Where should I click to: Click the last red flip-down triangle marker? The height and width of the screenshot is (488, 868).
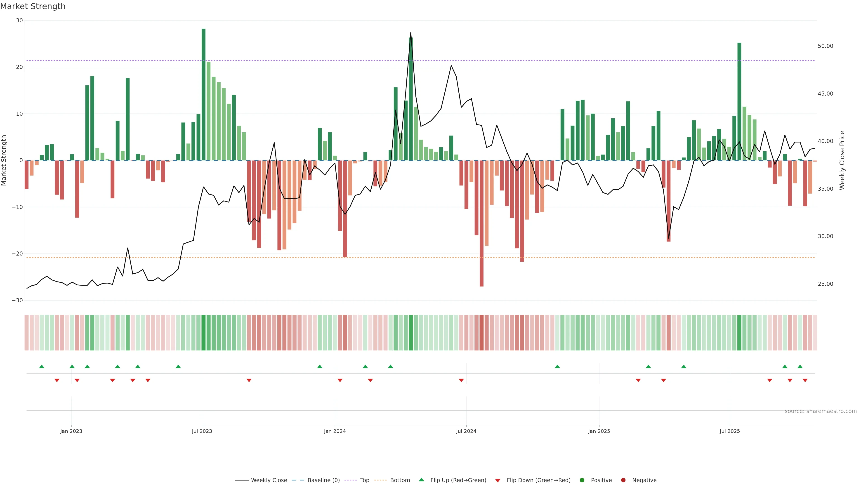click(x=805, y=380)
